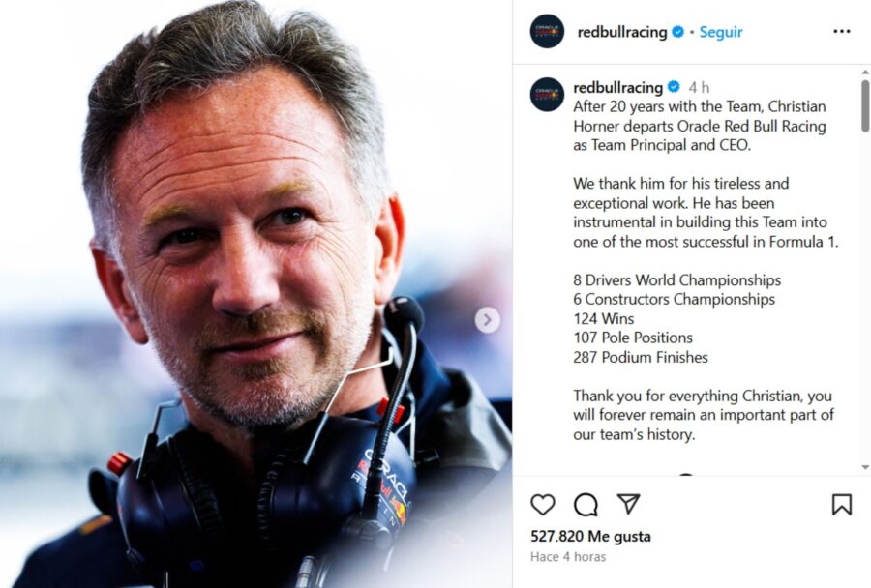The image size is (871, 588).
Task: Save the post with the bookmark icon
Action: (842, 505)
